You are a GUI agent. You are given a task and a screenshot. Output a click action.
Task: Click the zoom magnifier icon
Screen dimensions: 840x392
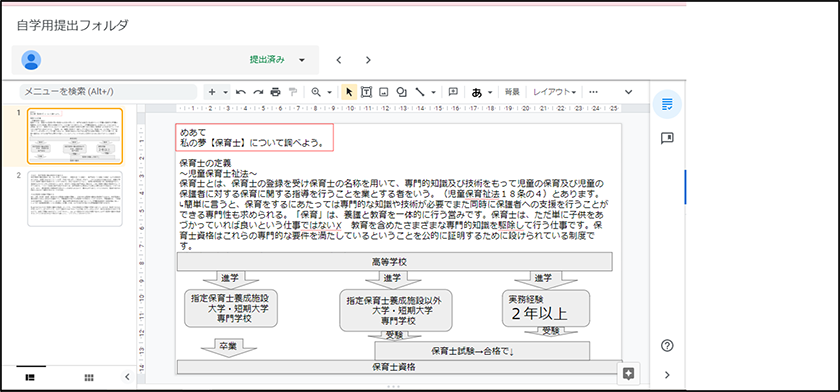(x=316, y=92)
